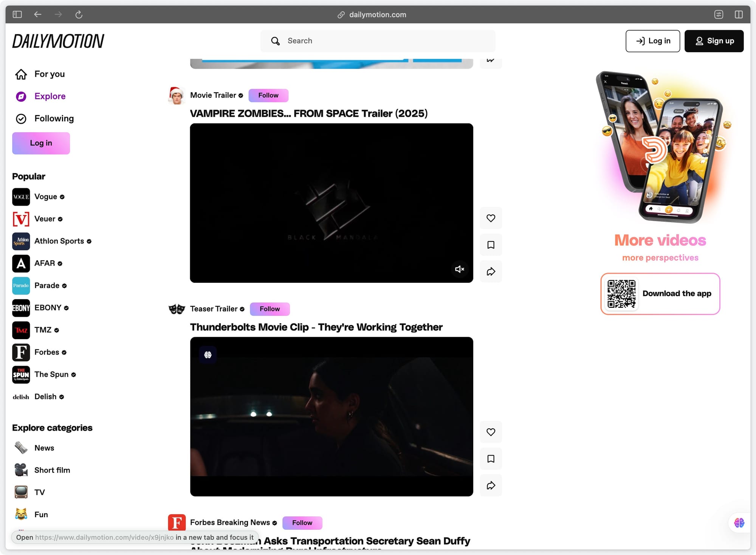Play the Thunderbolts Movie Clip thumbnail
This screenshot has width=756, height=555.
pos(331,416)
